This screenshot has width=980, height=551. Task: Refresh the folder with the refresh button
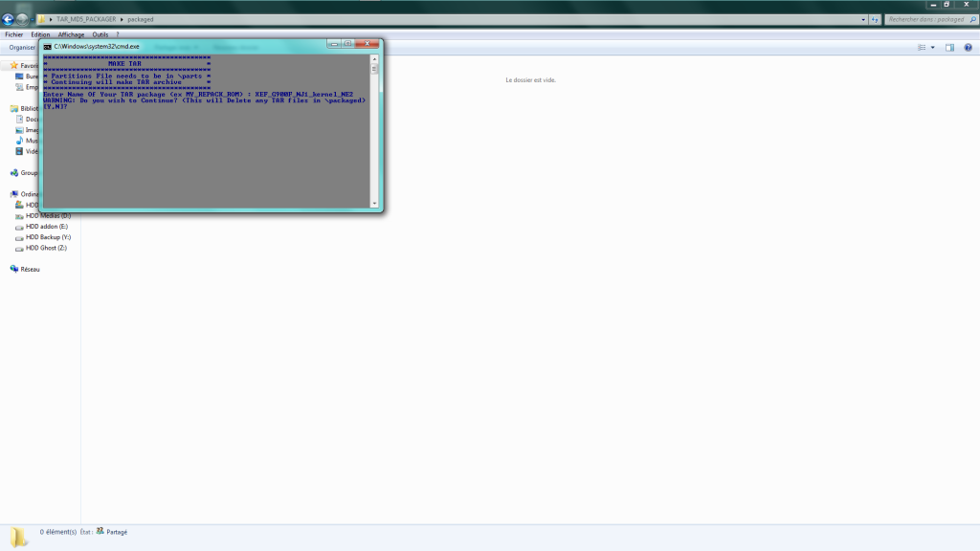[875, 19]
